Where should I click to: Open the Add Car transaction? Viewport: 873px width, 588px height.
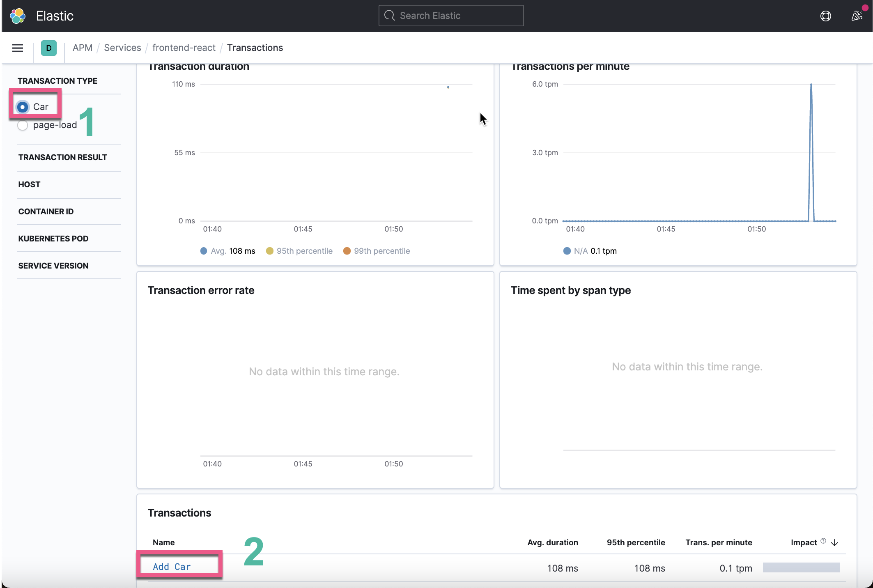click(x=172, y=566)
